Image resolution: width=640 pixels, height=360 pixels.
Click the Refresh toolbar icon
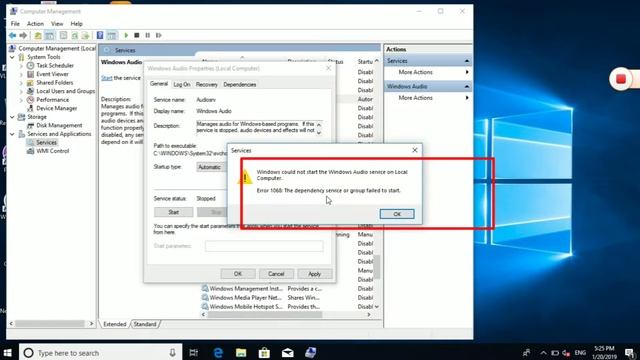tap(74, 36)
